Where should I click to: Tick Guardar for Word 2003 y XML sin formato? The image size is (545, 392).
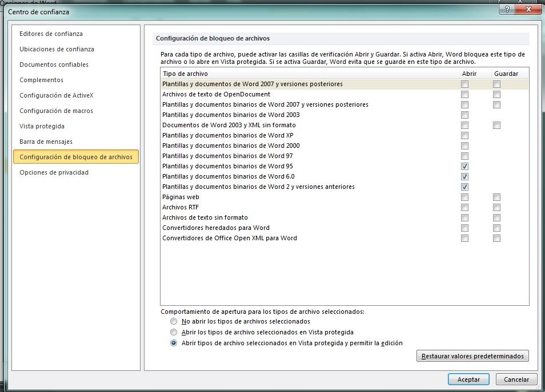(496, 125)
